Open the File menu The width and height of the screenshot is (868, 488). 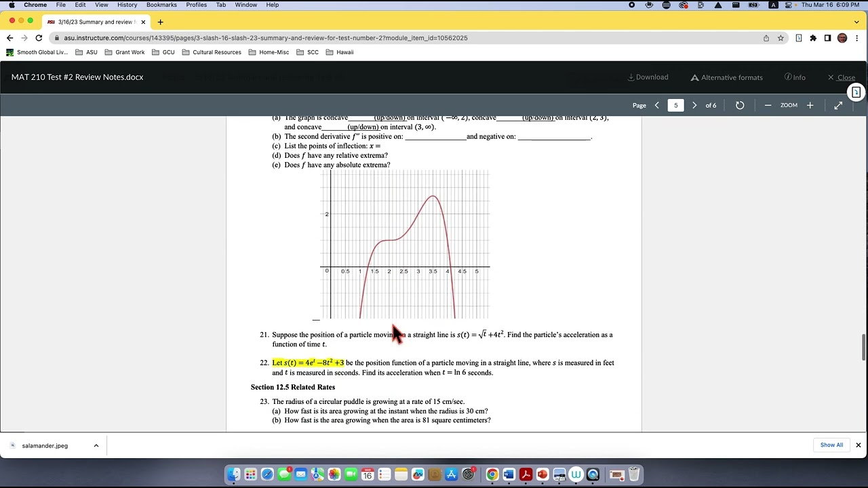coord(61,5)
